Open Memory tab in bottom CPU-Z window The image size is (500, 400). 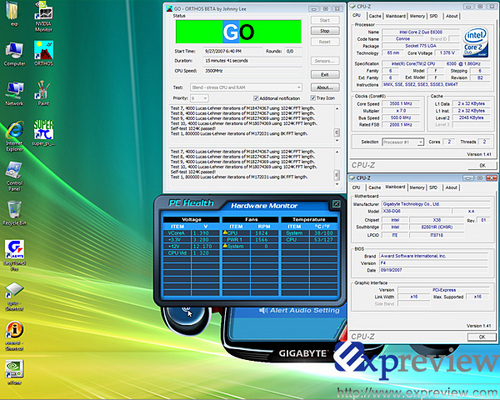point(417,187)
